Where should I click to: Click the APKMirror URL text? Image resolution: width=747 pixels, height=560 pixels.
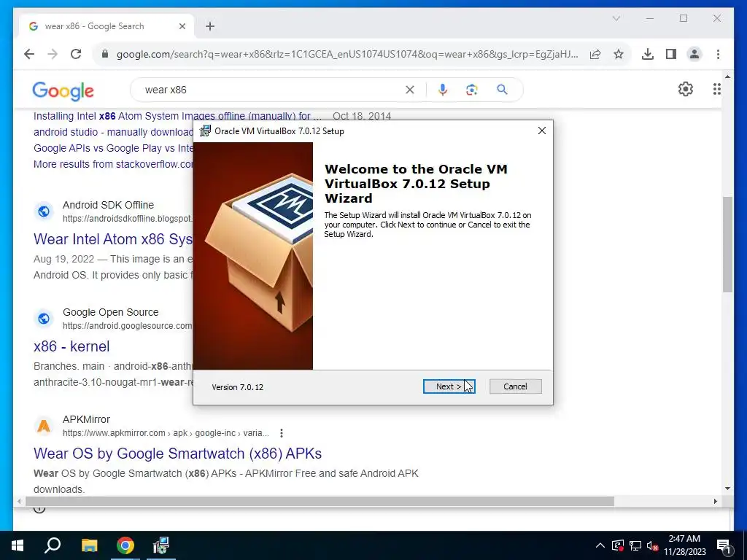pyautogui.click(x=166, y=433)
